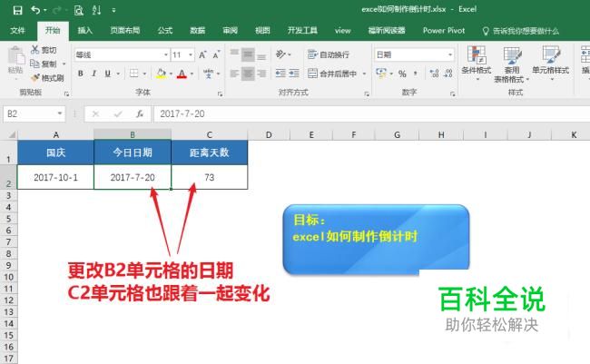Click the formula bar showing 2017-7-20
The image size is (590, 364).
[372, 113]
